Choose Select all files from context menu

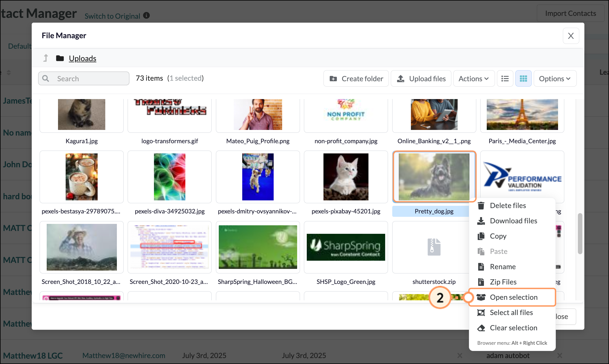click(x=512, y=312)
